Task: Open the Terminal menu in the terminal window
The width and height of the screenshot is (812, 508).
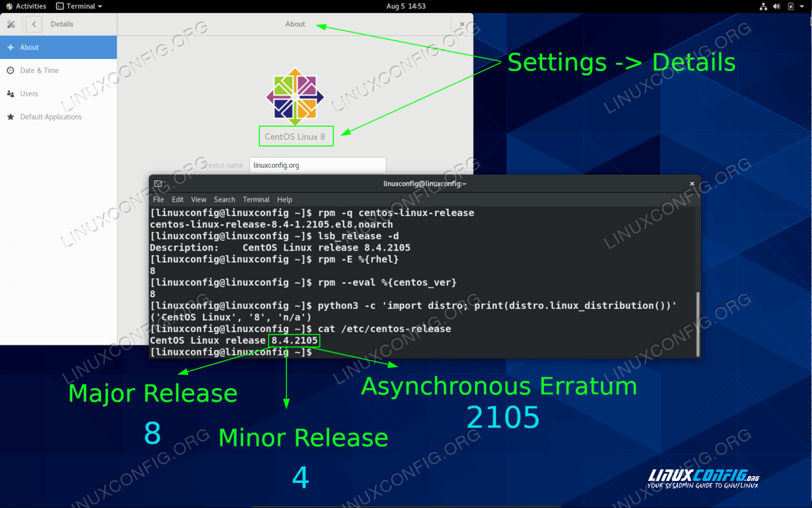Action: (256, 200)
